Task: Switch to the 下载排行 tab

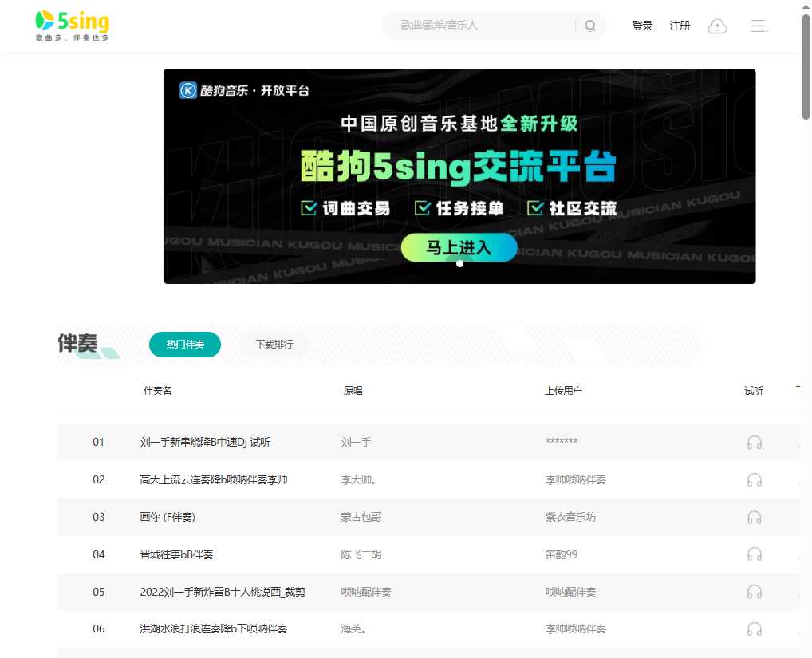Action: coord(274,345)
